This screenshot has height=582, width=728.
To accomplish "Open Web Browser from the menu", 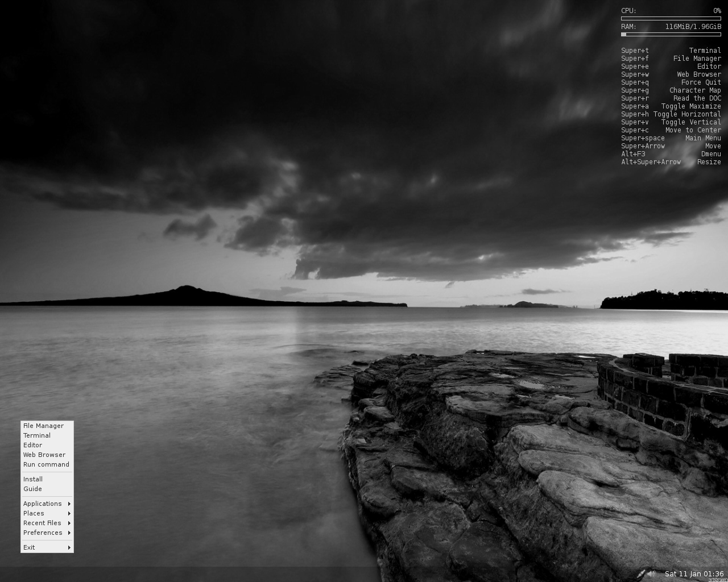I will tap(47, 455).
